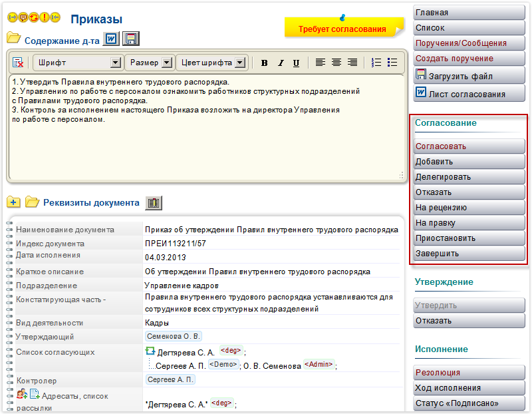Click the add-addressee icon near Адресаты
The height and width of the screenshot is (414, 532).
(21, 395)
